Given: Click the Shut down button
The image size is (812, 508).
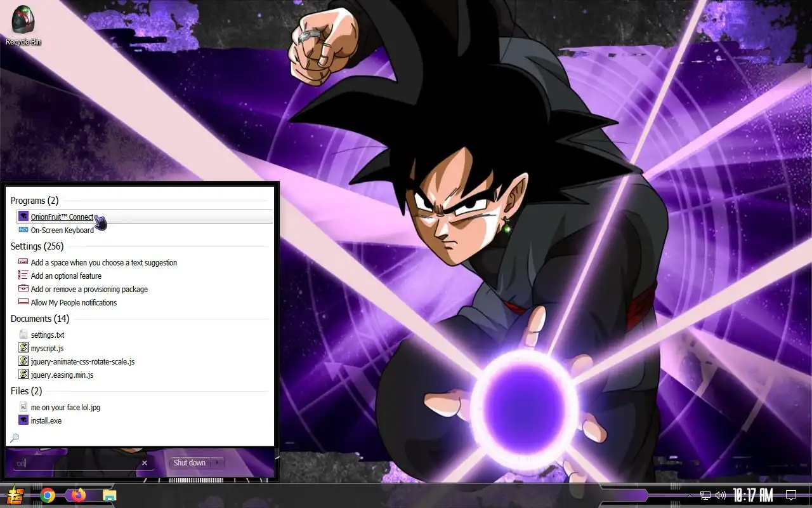Looking at the screenshot, I should tap(190, 462).
